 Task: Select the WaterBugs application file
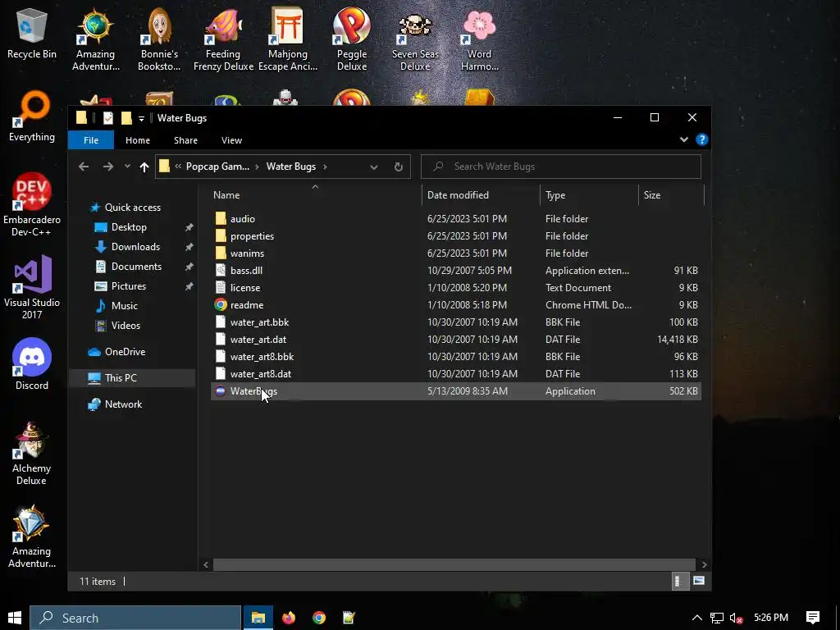(x=456, y=391)
